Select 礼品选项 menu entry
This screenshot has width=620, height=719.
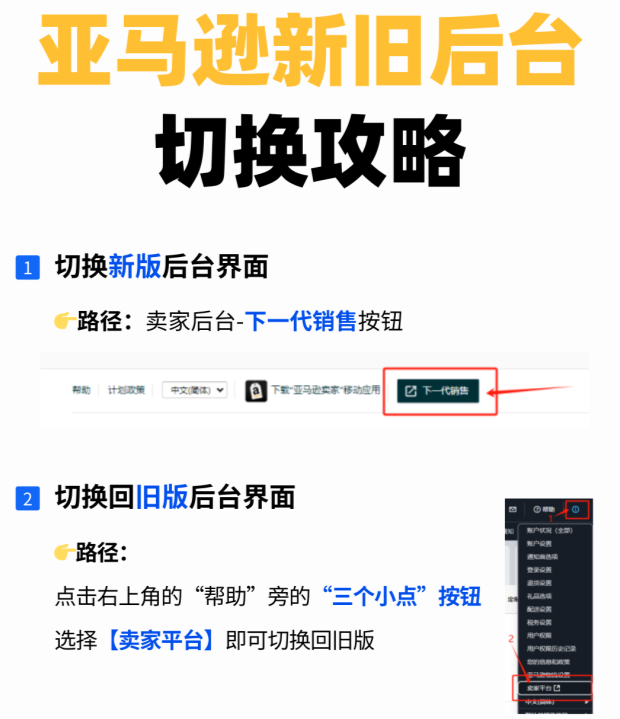[x=539, y=596]
